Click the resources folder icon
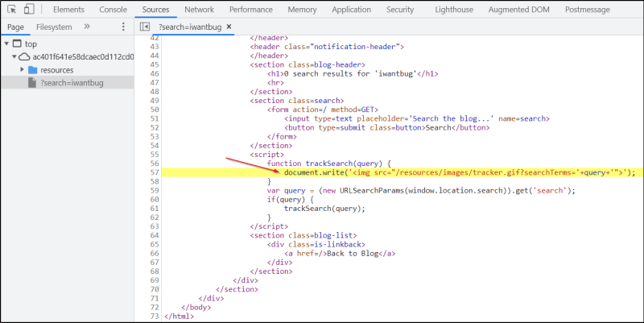 click(x=33, y=70)
